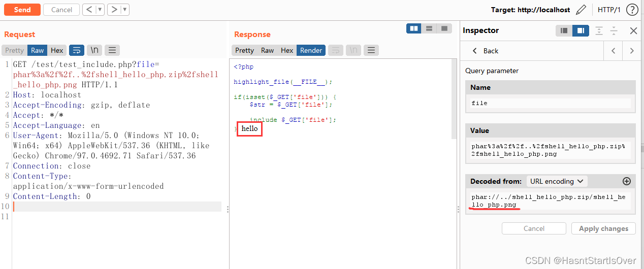The image size is (644, 269).
Task: Switch Response view to Render tab
Action: (x=311, y=50)
